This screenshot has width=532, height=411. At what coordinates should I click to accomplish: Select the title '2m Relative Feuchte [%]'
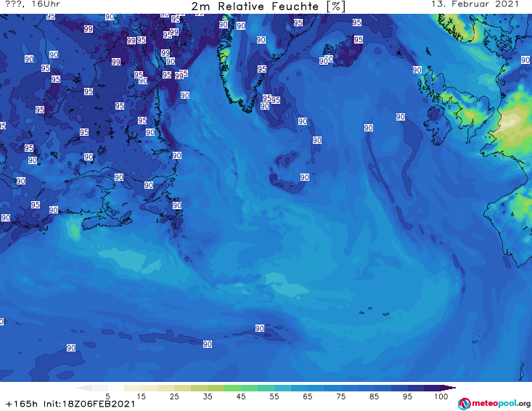click(x=269, y=7)
